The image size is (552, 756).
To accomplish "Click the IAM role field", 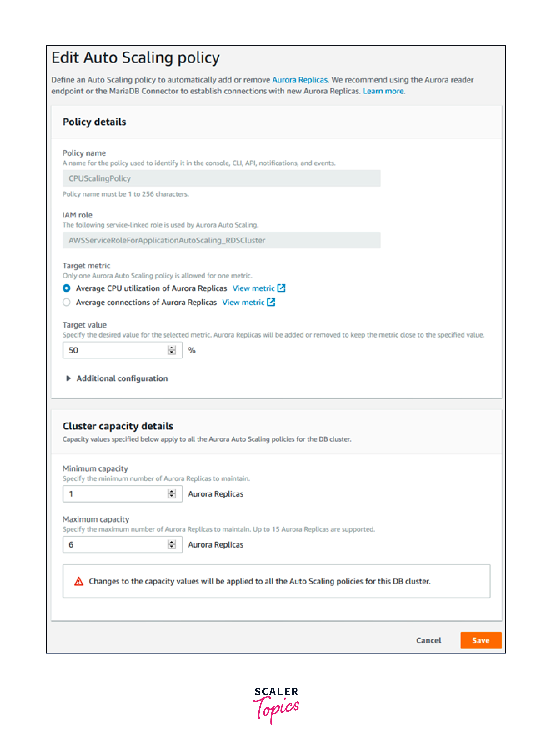I will tap(221, 240).
